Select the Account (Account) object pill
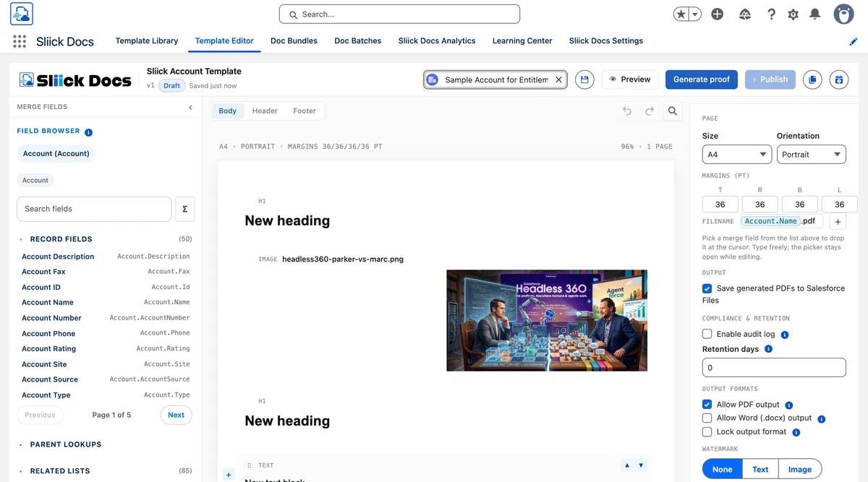Screen dimensions: 868x482 coord(56,153)
